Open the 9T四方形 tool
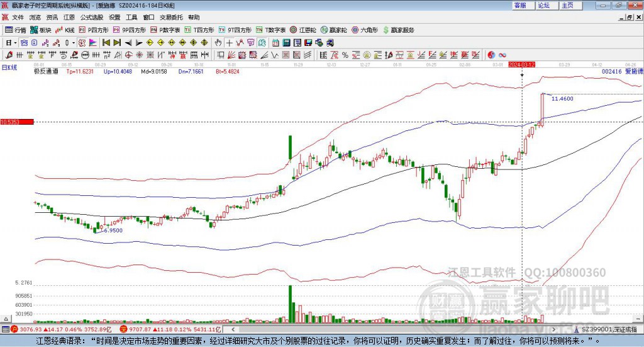644x347 pixels. point(235,30)
